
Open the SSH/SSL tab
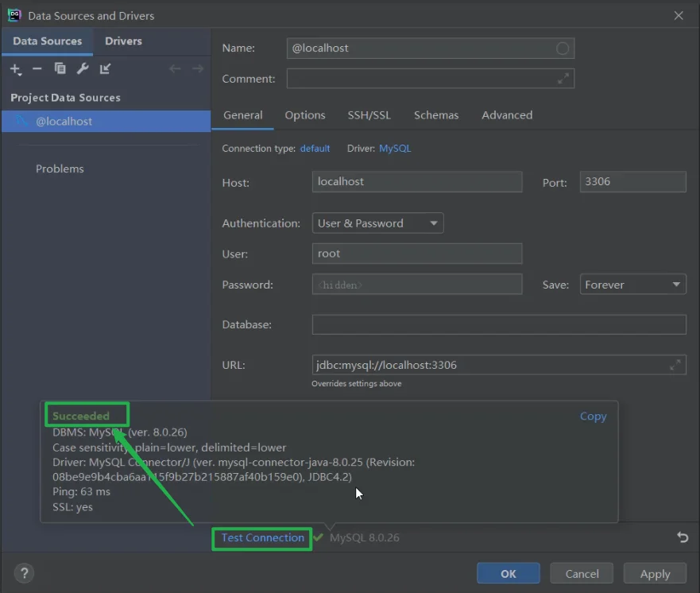click(x=369, y=115)
